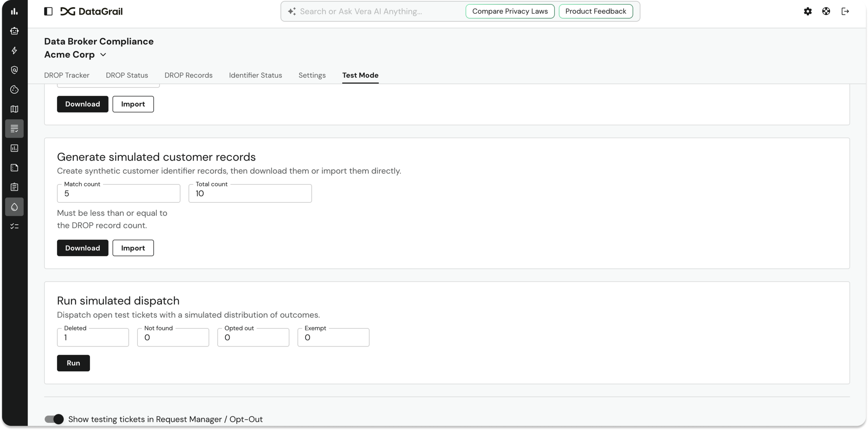Import simulated customer records
The image size is (868, 430).
click(133, 248)
